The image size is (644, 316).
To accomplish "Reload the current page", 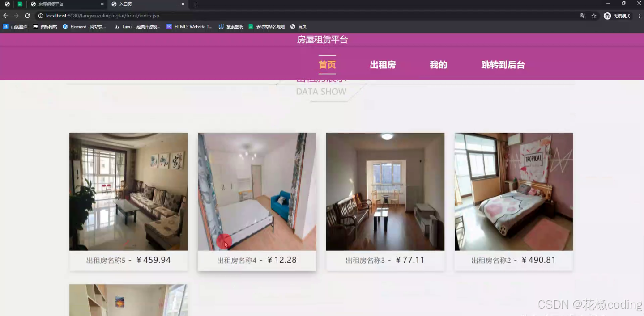I will [27, 16].
